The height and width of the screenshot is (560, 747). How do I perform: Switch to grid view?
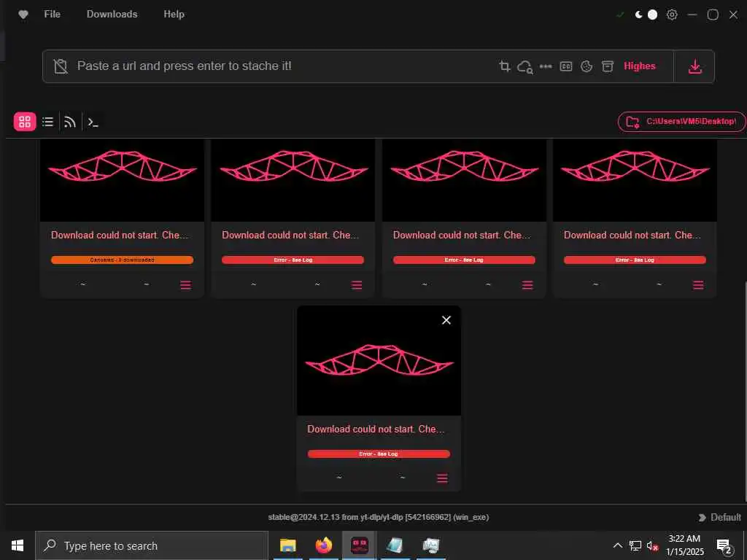coord(25,122)
